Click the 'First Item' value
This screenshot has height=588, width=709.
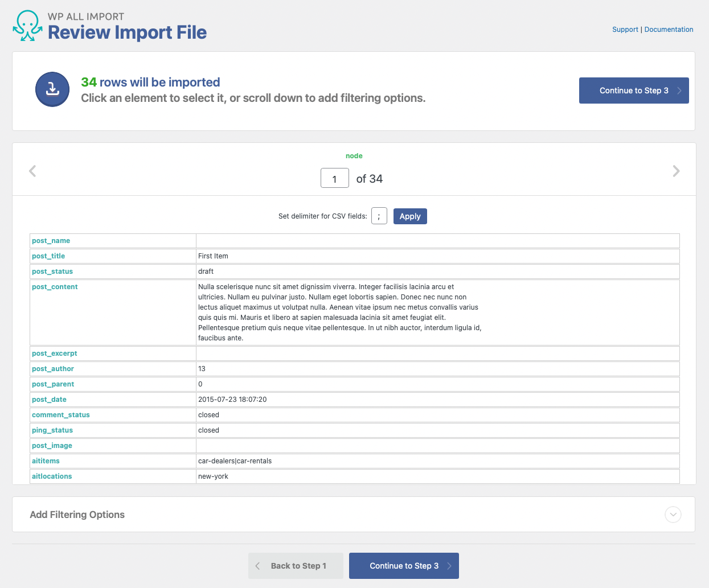[x=213, y=256]
